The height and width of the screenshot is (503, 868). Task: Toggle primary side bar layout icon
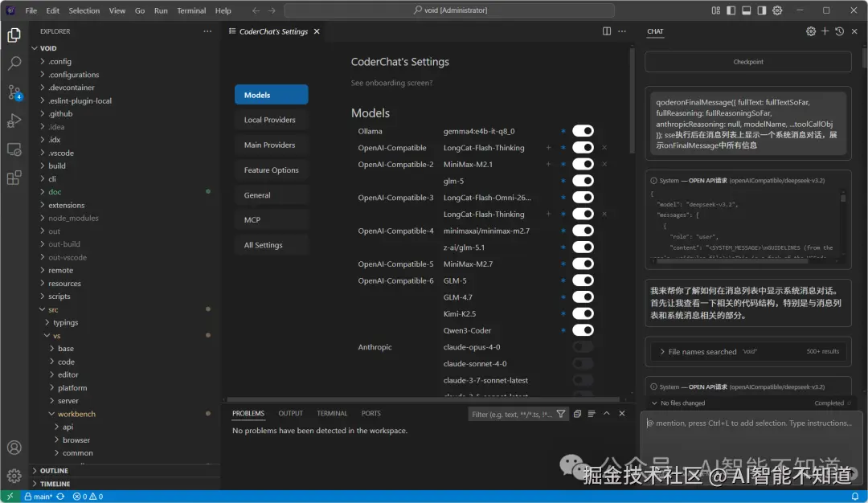point(731,10)
